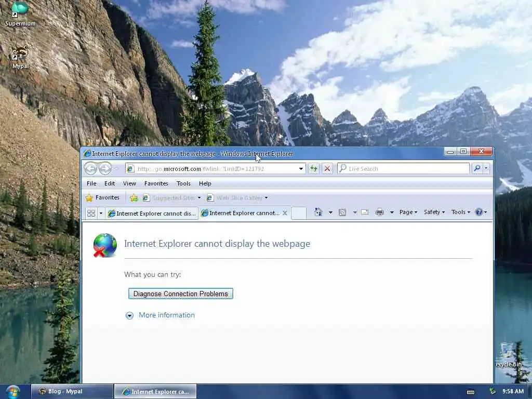Screen dimensions: 532x399
Task: Open the Help menu
Action: coord(205,183)
